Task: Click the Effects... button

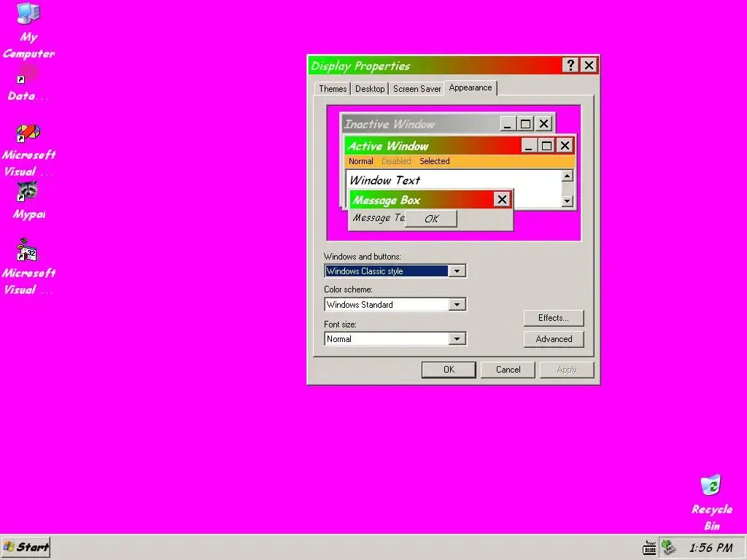Action: click(554, 318)
